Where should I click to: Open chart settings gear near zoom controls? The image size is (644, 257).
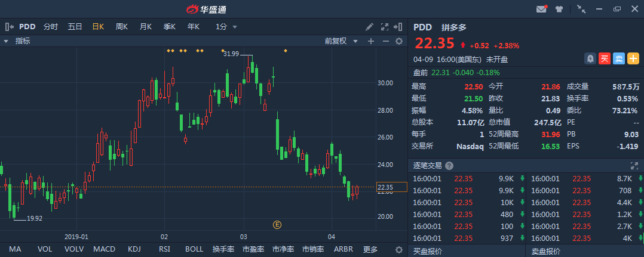point(399,41)
